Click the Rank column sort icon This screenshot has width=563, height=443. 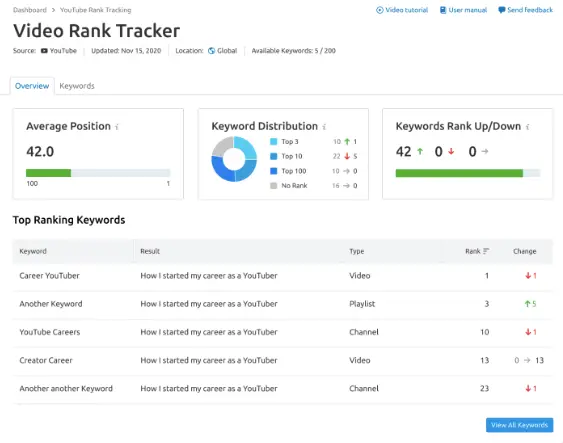(486, 251)
